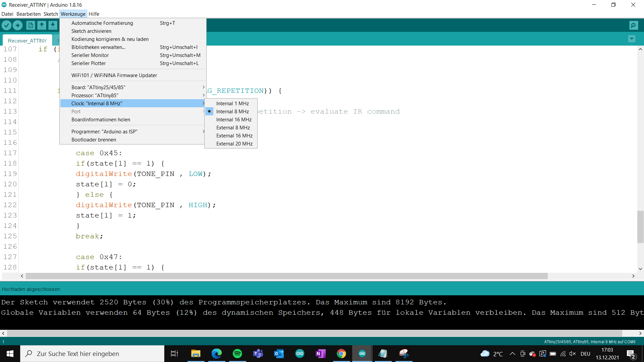Open the tab options dropdown arrow
644x362 pixels.
(632, 39)
